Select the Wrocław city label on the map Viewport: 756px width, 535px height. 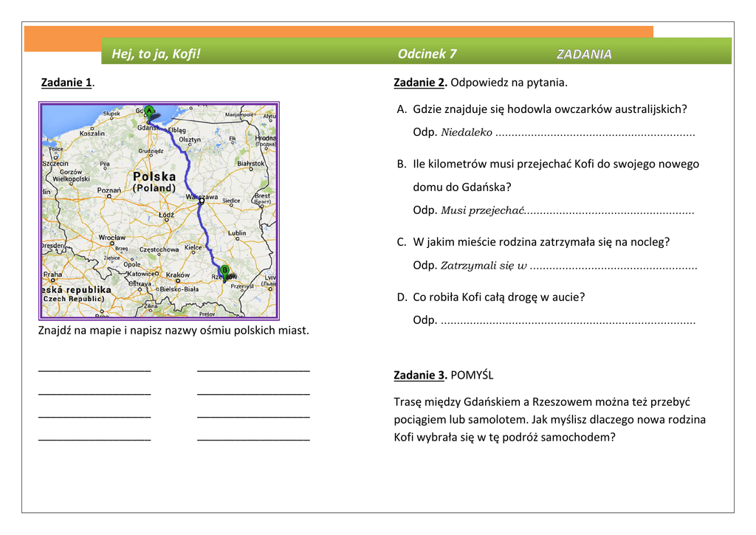[111, 238]
